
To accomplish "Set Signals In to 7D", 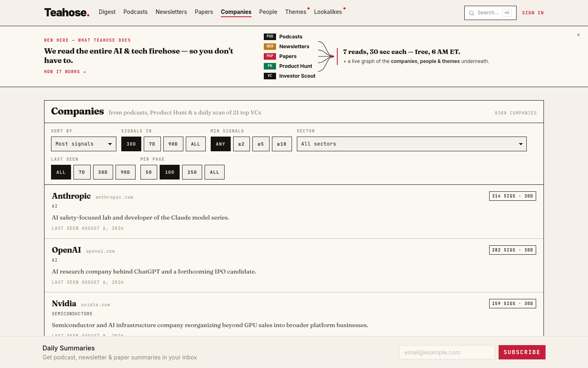I will click(x=152, y=144).
